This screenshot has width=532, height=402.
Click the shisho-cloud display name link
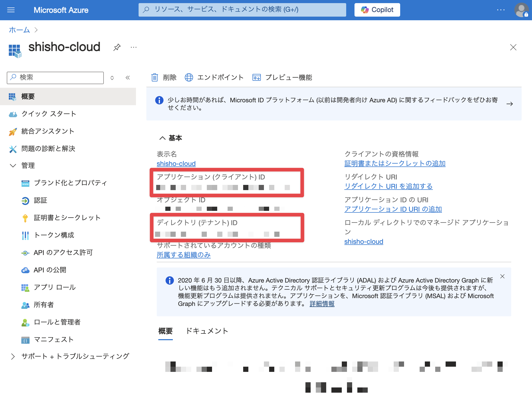176,164
